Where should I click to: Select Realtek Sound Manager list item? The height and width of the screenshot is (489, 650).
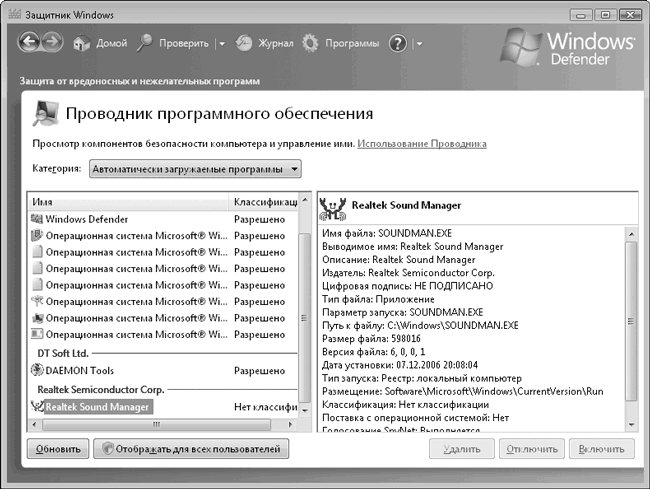pos(98,407)
